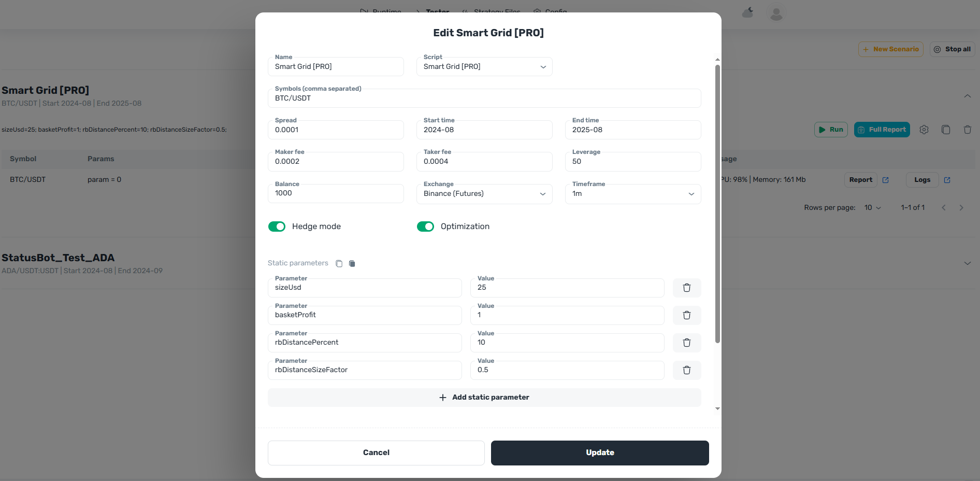The height and width of the screenshot is (481, 980).
Task: Click the dialog vertical scrollbar
Action: 717,202
